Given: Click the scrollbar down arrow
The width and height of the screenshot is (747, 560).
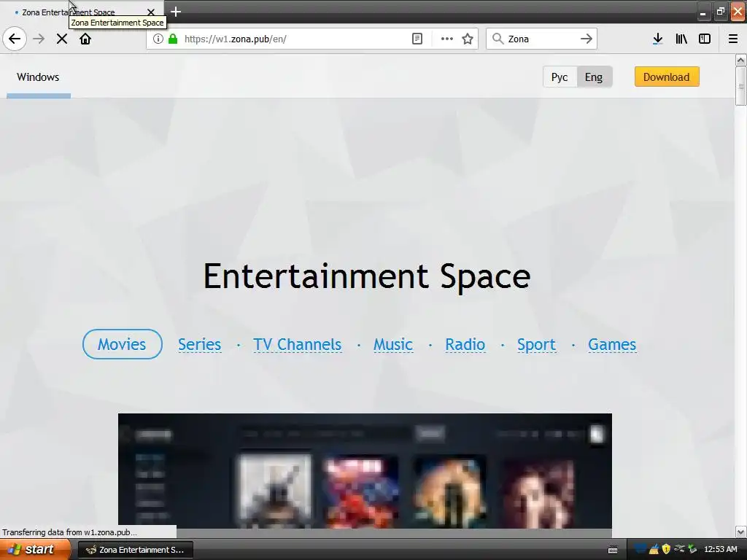Looking at the screenshot, I should pyautogui.click(x=741, y=532).
